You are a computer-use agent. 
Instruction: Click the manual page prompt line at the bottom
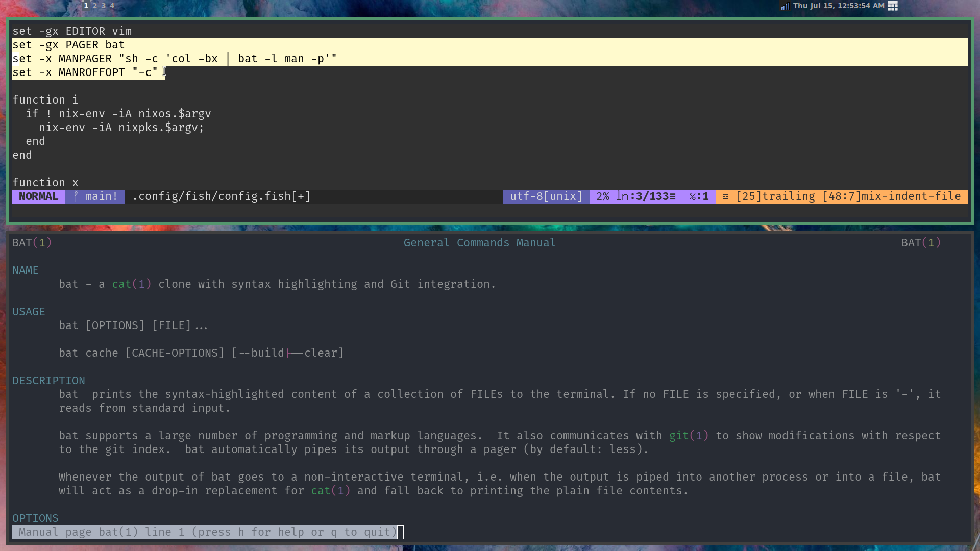pyautogui.click(x=204, y=532)
